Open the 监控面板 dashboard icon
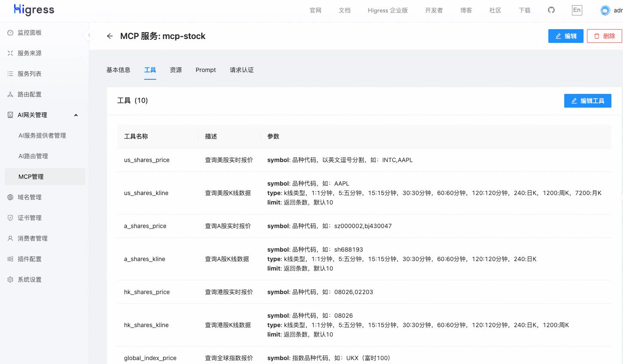 click(9, 32)
